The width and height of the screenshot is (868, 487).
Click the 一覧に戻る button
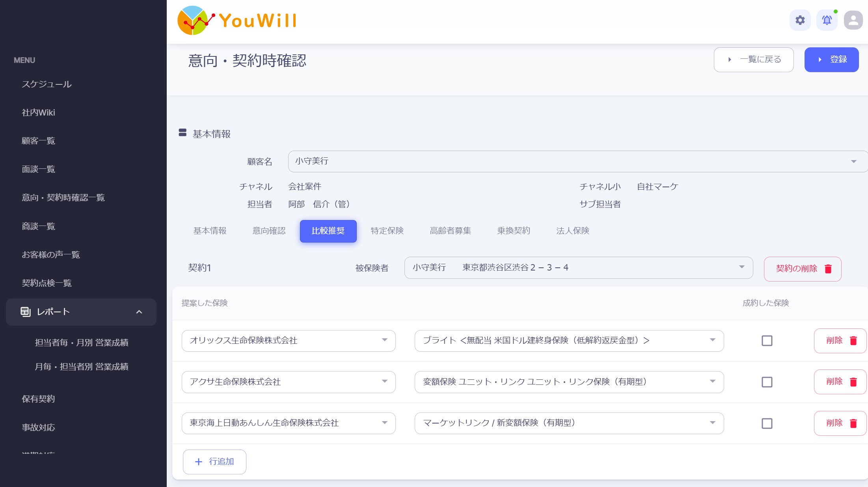point(753,60)
